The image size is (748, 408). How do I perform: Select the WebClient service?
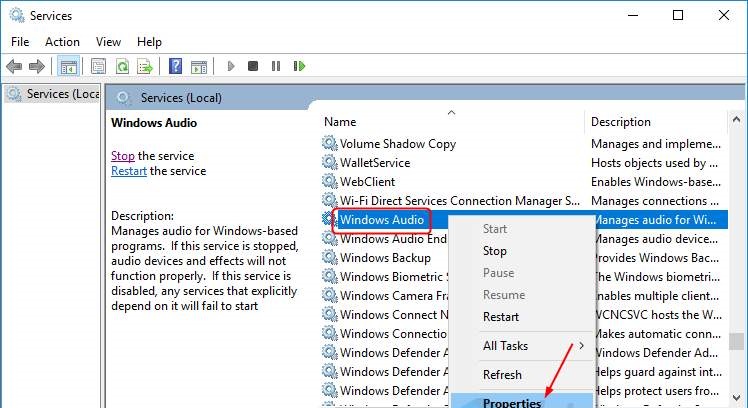click(367, 182)
